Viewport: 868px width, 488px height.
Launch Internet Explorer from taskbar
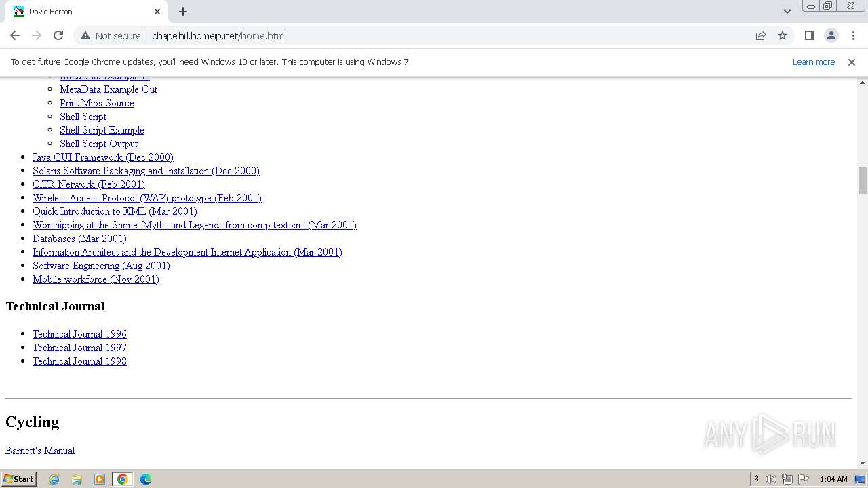coord(54,479)
